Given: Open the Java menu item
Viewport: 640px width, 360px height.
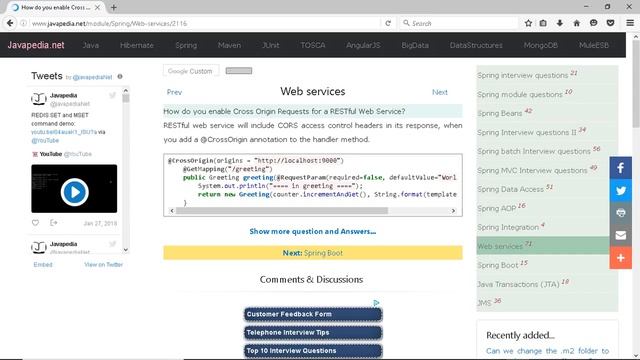Looking at the screenshot, I should pyautogui.click(x=91, y=45).
